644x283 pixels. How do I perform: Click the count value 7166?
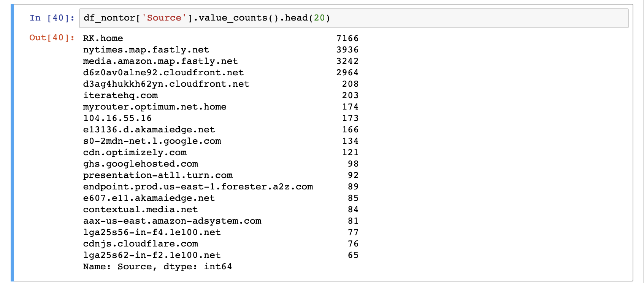coord(347,38)
